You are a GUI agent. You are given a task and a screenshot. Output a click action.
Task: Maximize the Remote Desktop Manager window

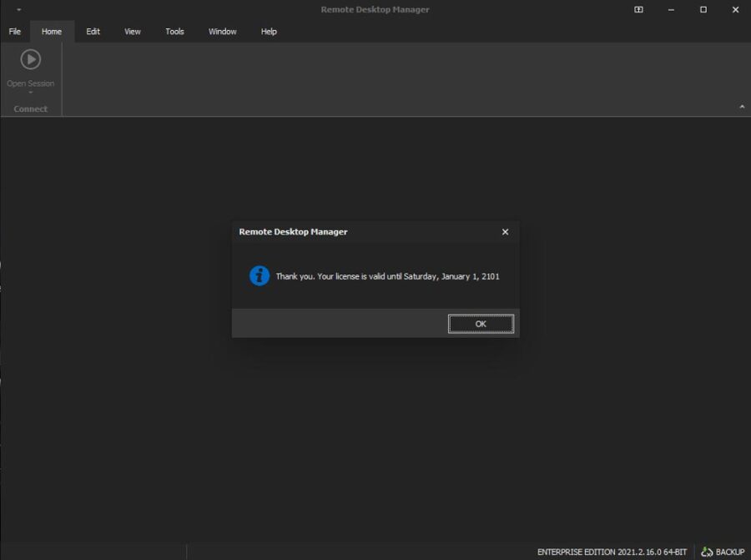(x=703, y=9)
